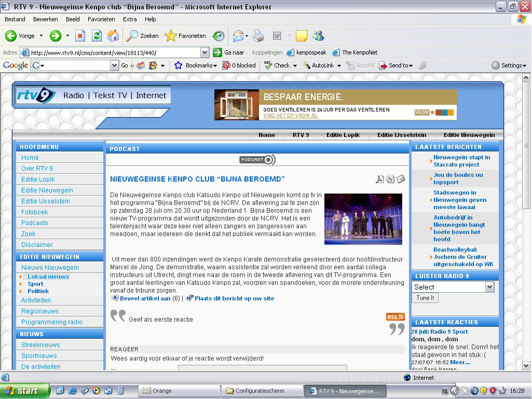This screenshot has width=532, height=399.
Task: Click the email article envelope icon
Action: coord(401,180)
